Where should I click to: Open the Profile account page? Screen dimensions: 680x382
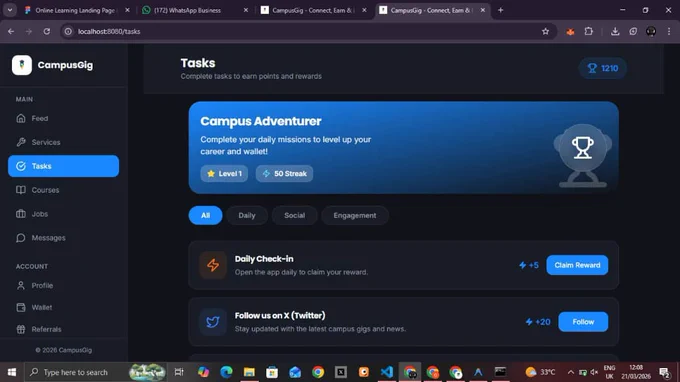63,285
